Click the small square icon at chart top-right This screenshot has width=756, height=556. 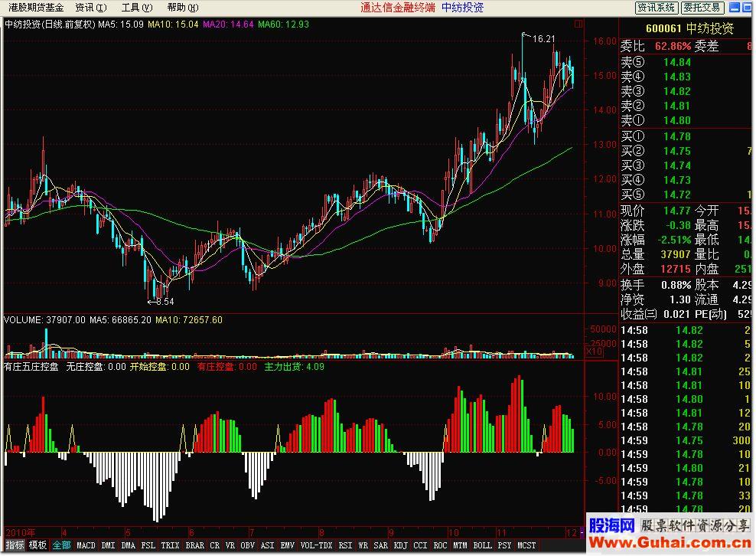click(x=578, y=24)
